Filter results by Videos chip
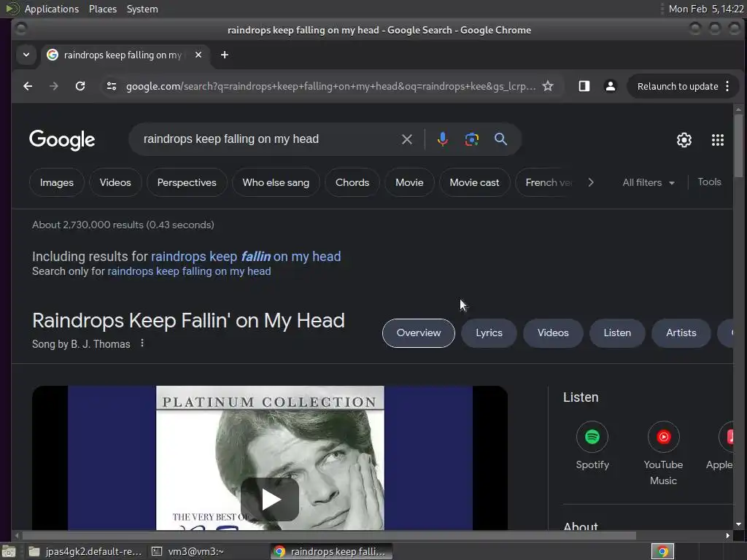747x560 pixels. coord(115,182)
